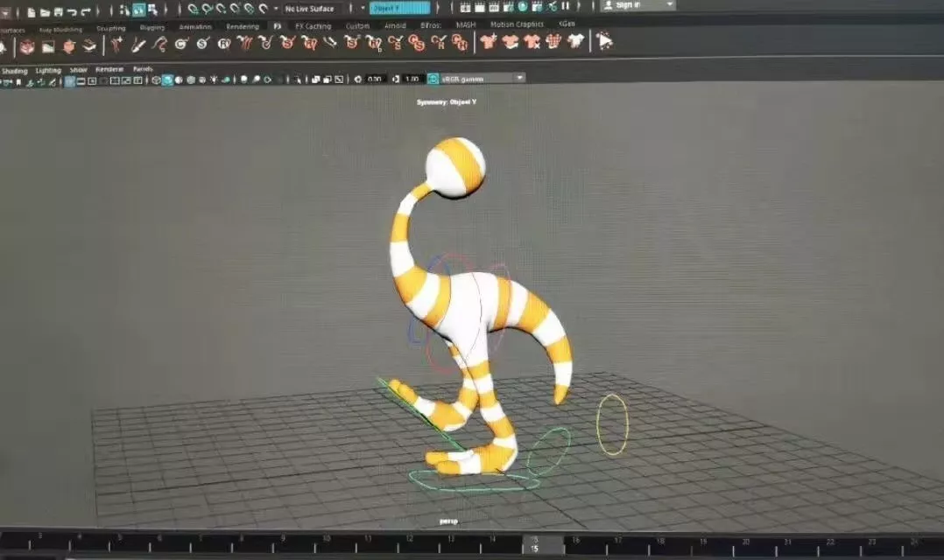Click the arrow cursor icon at shelf end

pyautogui.click(x=604, y=41)
